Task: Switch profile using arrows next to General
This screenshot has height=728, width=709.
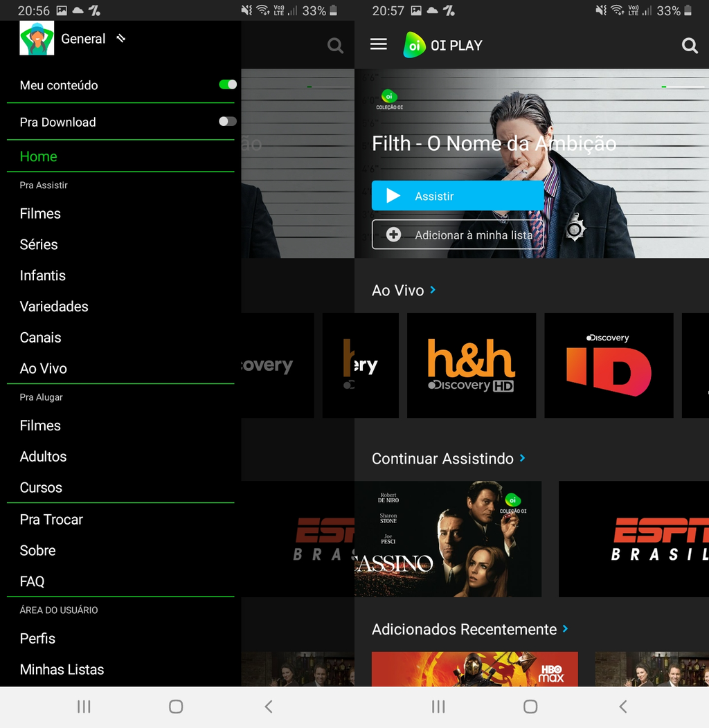Action: click(x=120, y=38)
